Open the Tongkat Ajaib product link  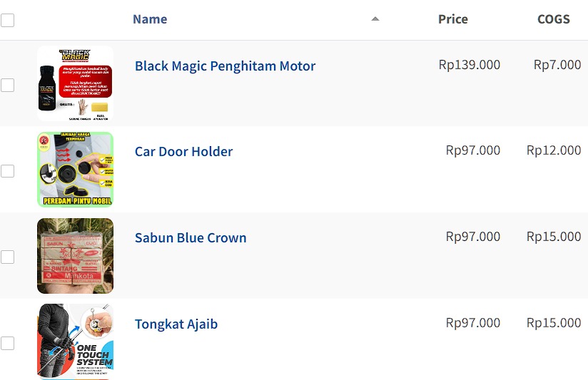pos(176,324)
